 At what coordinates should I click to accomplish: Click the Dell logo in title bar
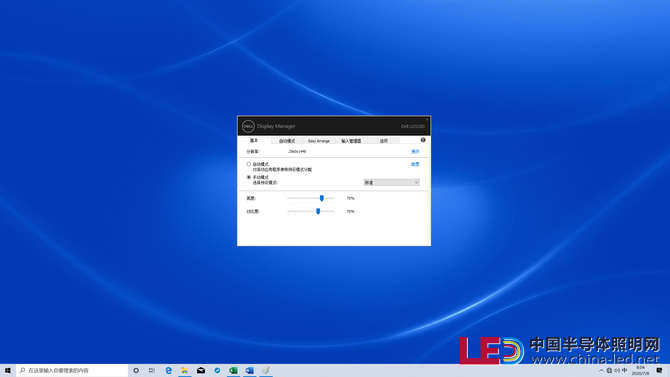pyautogui.click(x=248, y=126)
